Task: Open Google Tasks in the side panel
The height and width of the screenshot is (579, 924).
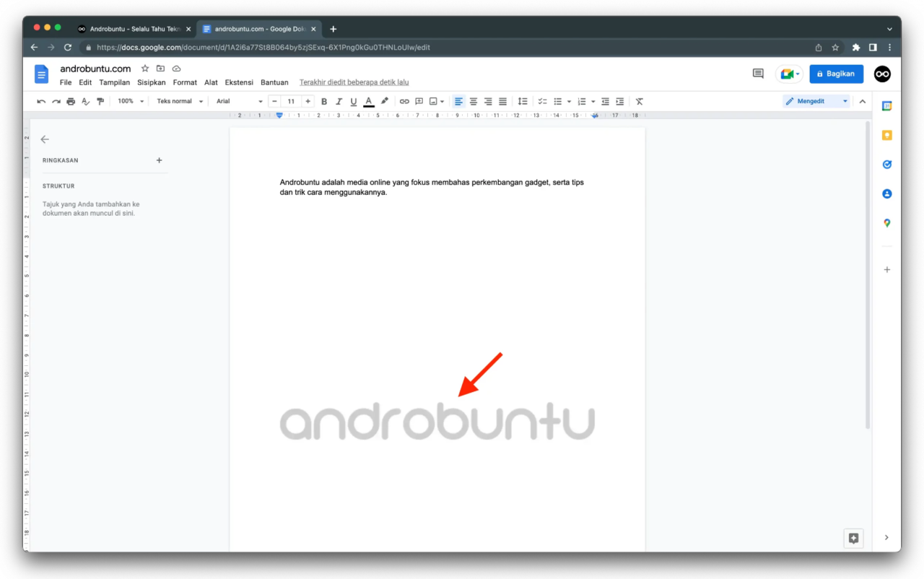Action: tap(887, 165)
